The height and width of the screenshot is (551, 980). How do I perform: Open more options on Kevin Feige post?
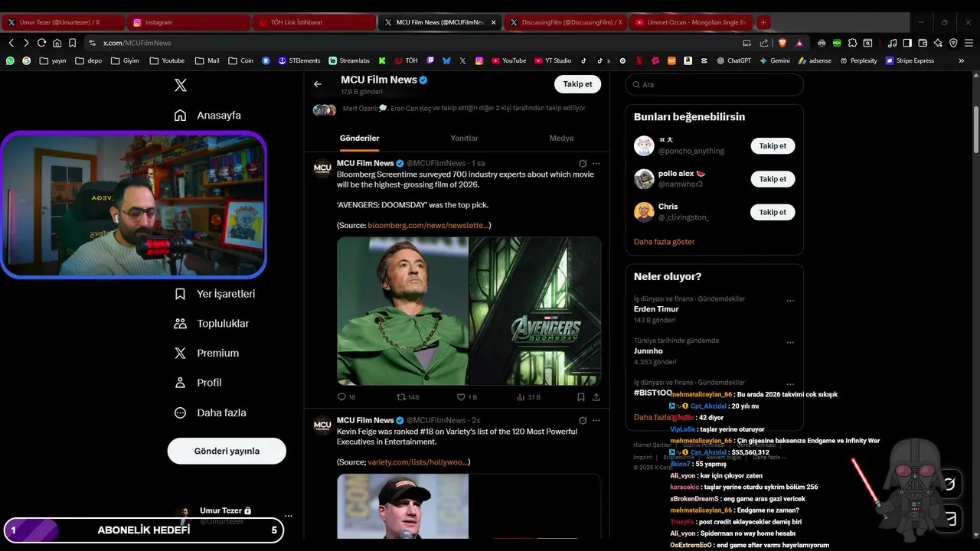pyautogui.click(x=596, y=420)
